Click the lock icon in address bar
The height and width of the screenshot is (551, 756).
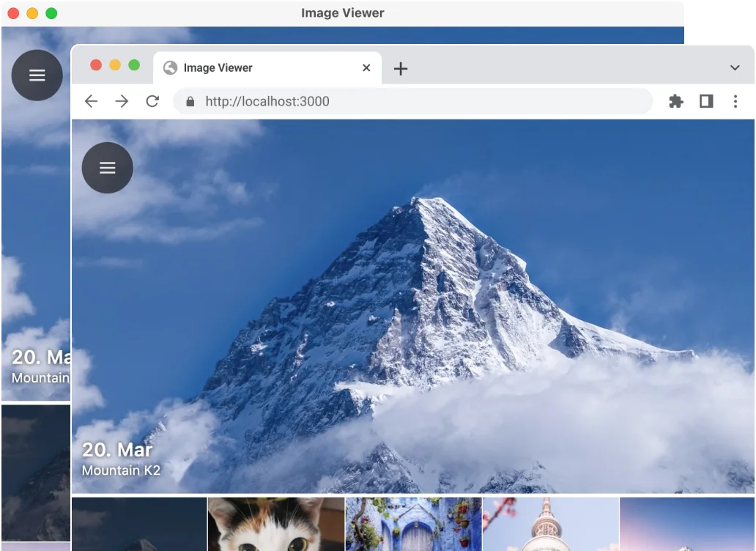(x=190, y=102)
